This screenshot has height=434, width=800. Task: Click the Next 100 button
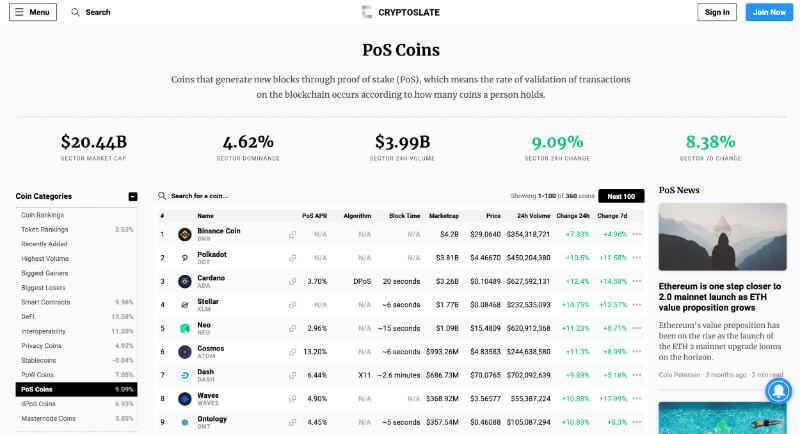(621, 196)
